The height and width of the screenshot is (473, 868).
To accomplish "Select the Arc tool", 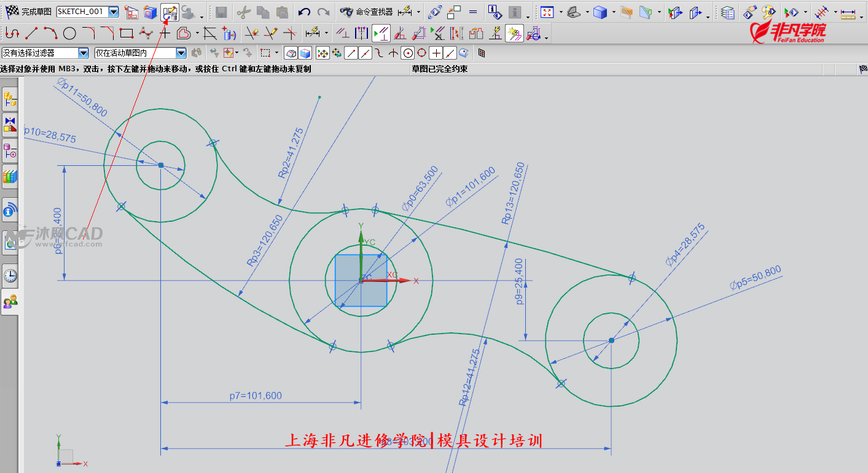I will pos(50,33).
